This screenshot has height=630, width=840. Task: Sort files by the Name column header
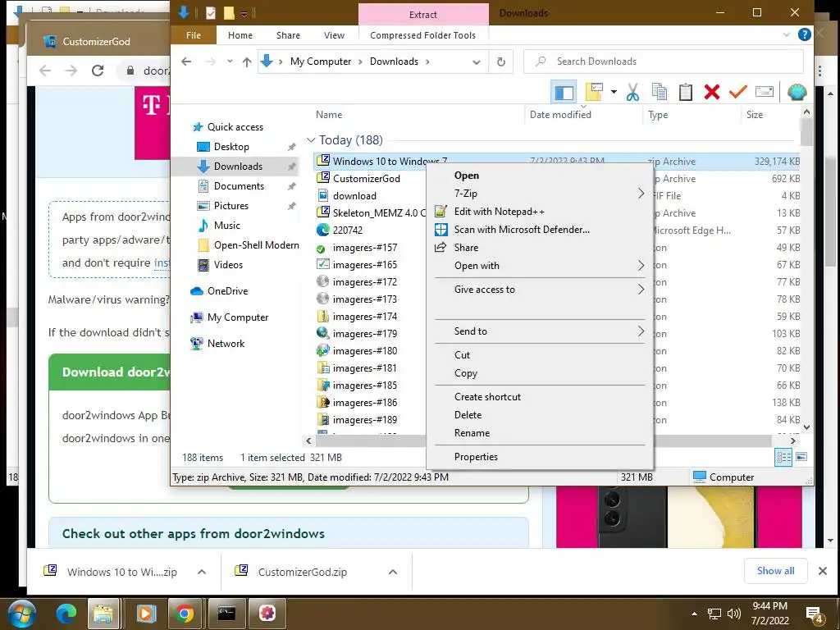(x=329, y=115)
